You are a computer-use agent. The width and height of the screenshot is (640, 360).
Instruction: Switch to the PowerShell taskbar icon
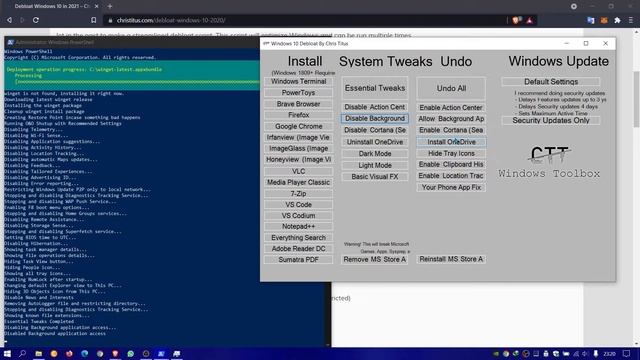161,354
